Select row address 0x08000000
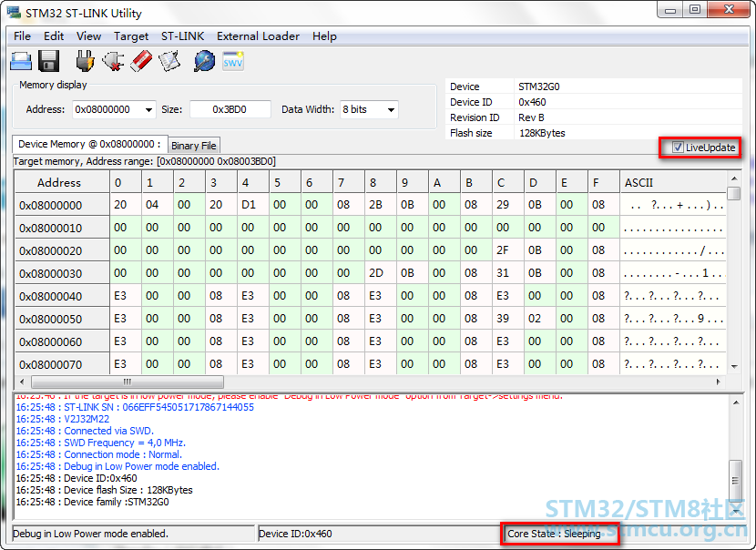The height and width of the screenshot is (550, 756). pos(62,205)
